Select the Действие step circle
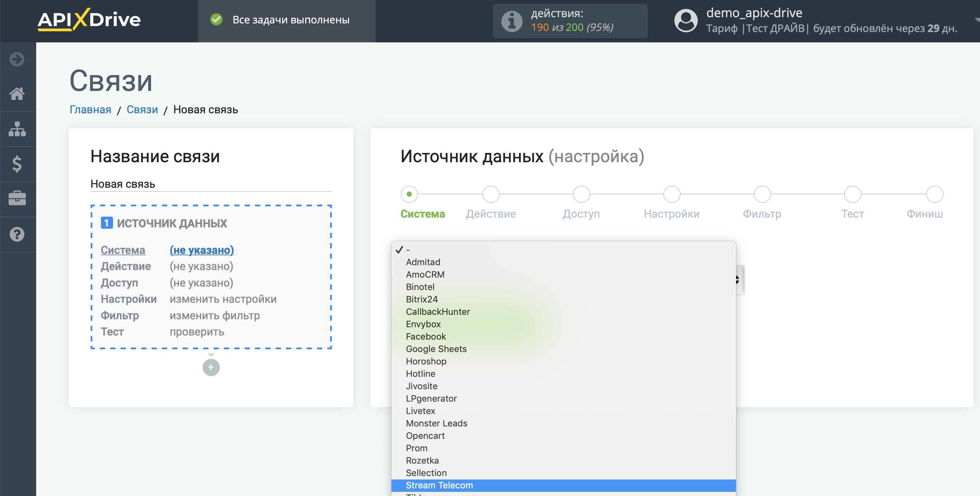This screenshot has width=980, height=496. point(491,194)
